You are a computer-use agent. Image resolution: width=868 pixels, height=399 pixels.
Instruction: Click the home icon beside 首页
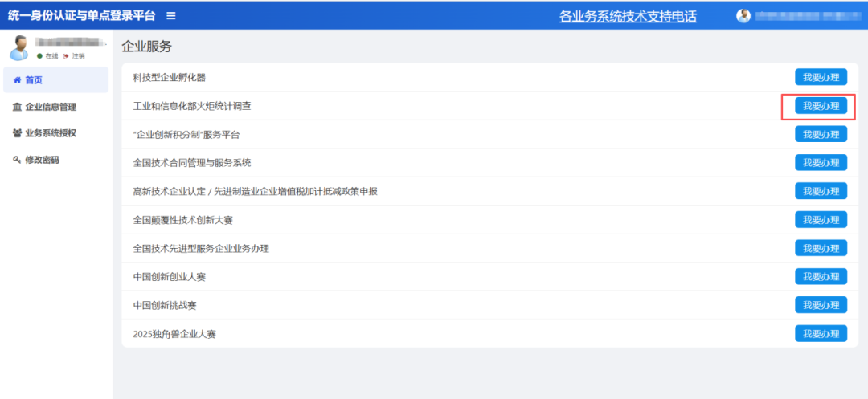coord(17,80)
